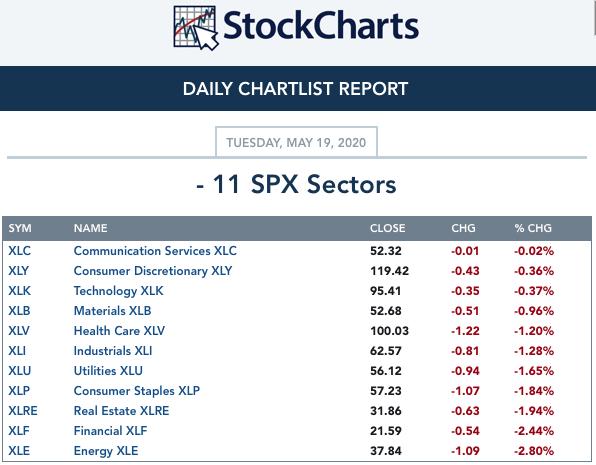Open Consumer Staples XLP link
Screen dimensions: 596x465
[137, 391]
